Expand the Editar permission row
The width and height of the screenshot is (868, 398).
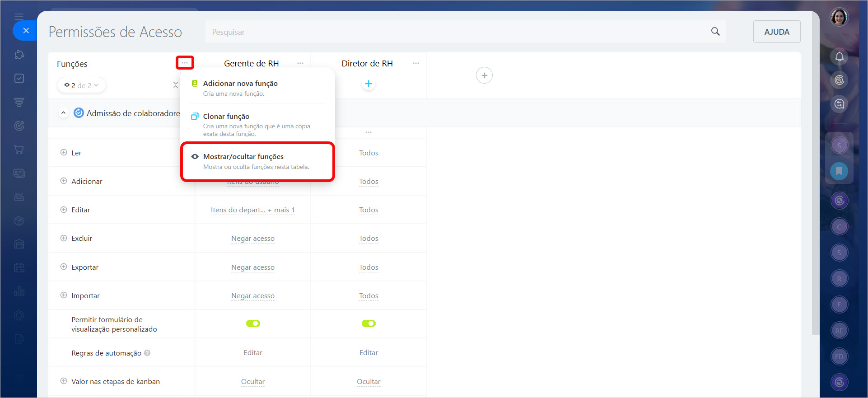pos(64,209)
